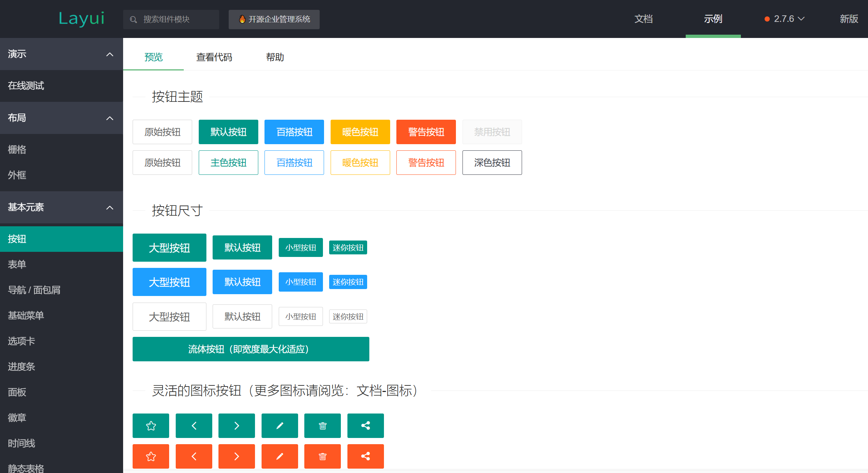Click the orange trash delete icon
The width and height of the screenshot is (868, 473).
tap(322, 456)
